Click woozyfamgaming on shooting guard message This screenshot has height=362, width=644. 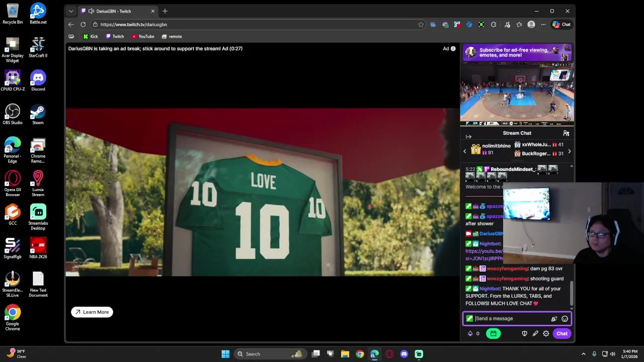[x=507, y=279]
